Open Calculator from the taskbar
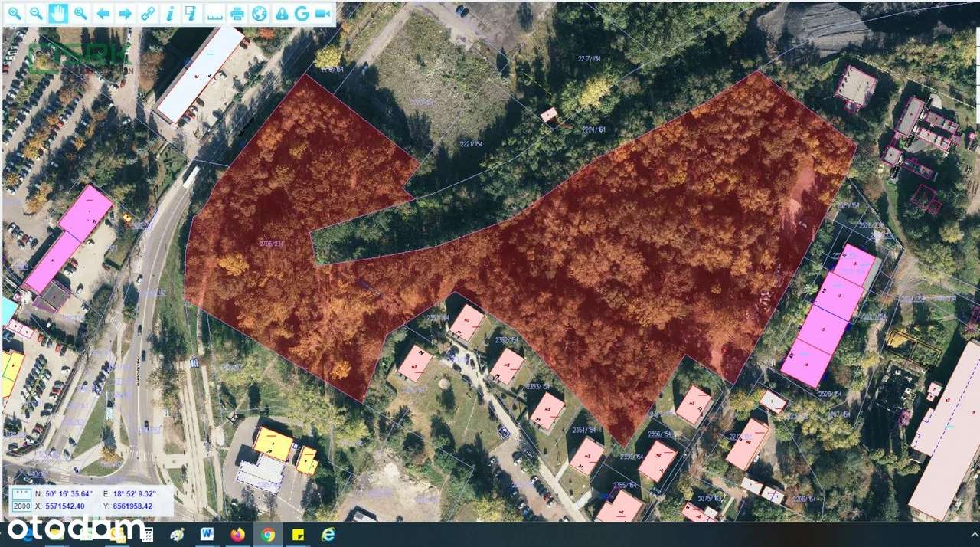The height and width of the screenshot is (547, 980). (147, 534)
